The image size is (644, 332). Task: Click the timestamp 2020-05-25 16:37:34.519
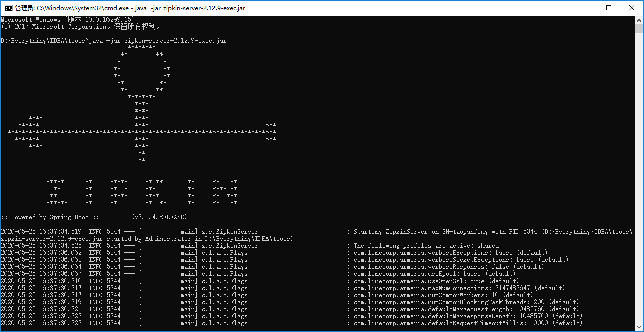41,231
